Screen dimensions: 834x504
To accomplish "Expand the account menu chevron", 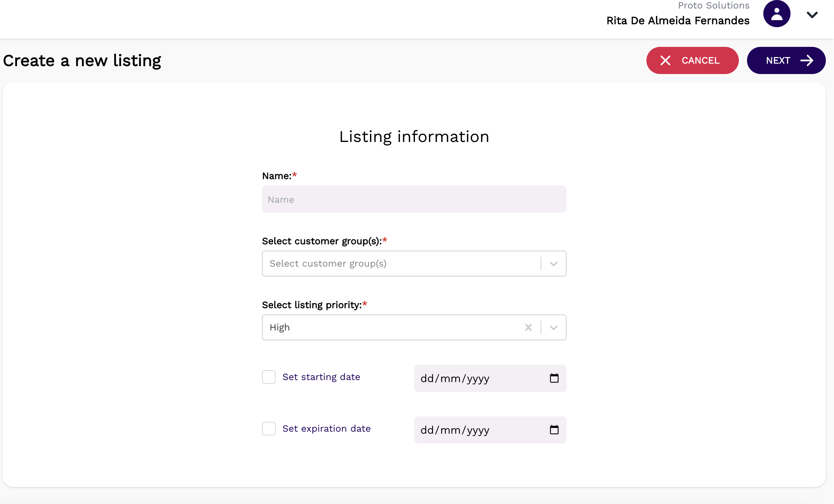I will click(812, 15).
